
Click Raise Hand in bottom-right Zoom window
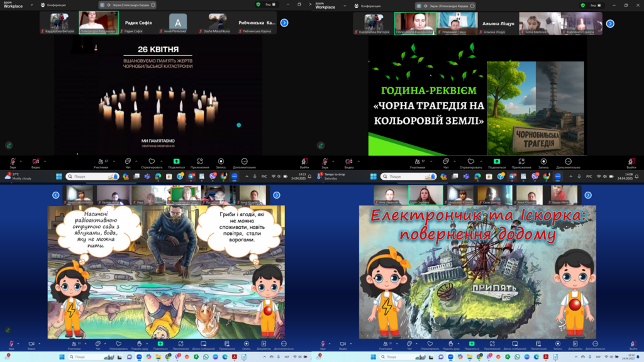[450, 345]
